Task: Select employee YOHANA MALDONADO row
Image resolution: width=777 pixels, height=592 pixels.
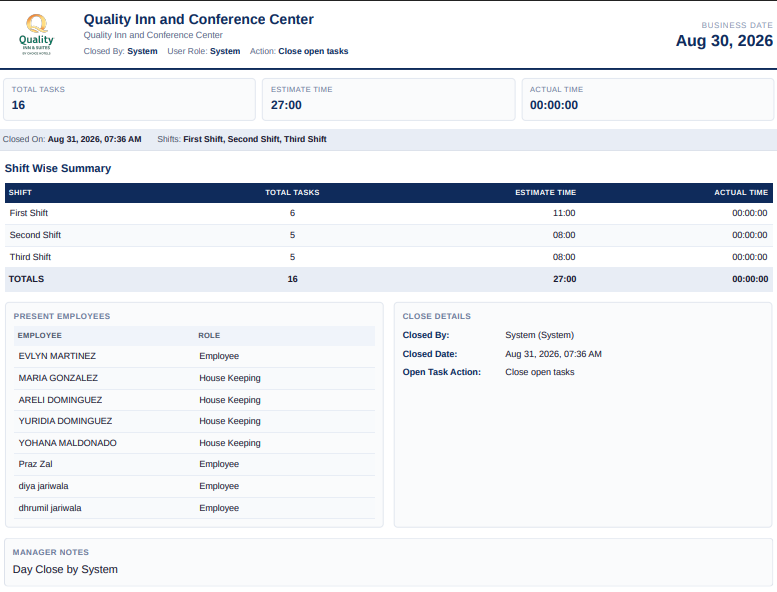Action: 194,443
